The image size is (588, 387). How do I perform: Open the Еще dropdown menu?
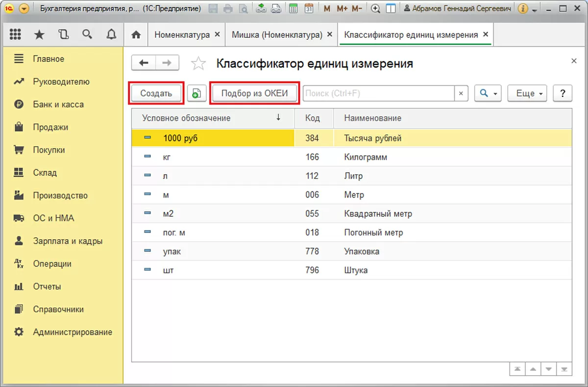click(x=527, y=93)
